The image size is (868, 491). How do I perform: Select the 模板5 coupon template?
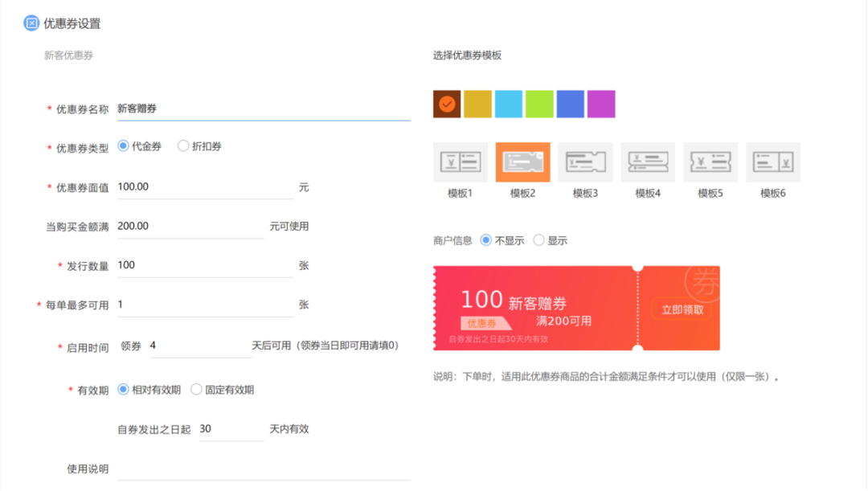click(710, 162)
